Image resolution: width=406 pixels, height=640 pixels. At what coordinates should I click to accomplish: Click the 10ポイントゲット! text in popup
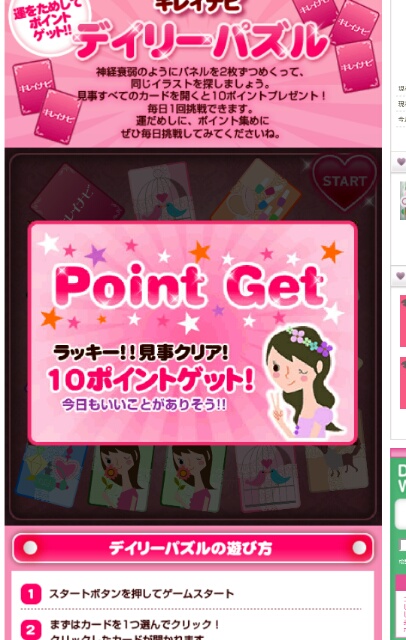[151, 380]
